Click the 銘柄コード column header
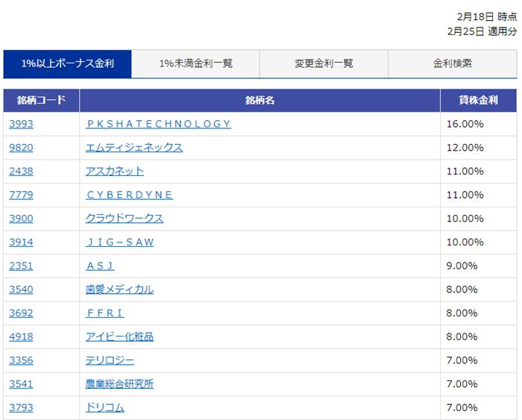 click(41, 100)
